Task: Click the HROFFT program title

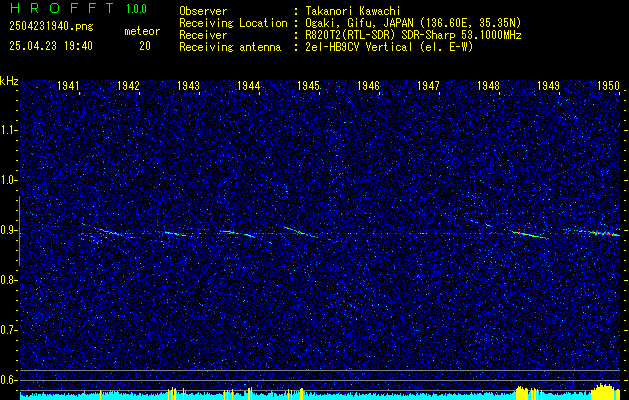Action: 61,8
